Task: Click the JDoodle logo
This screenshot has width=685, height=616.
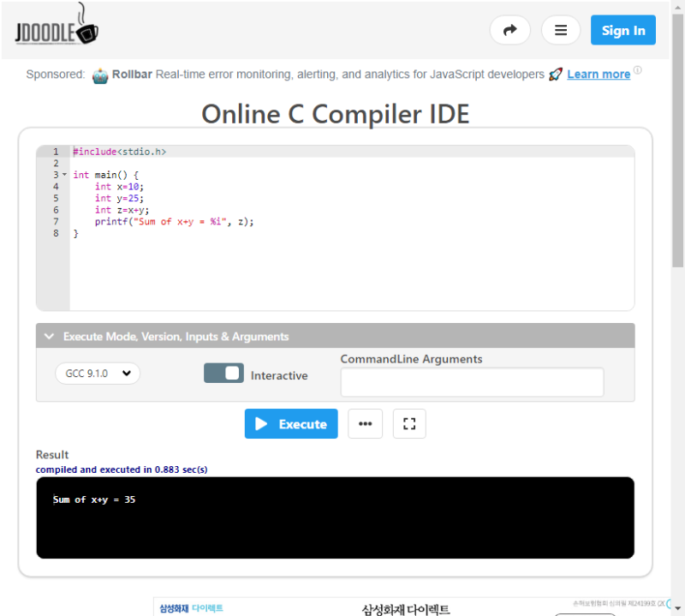Action: (56, 30)
